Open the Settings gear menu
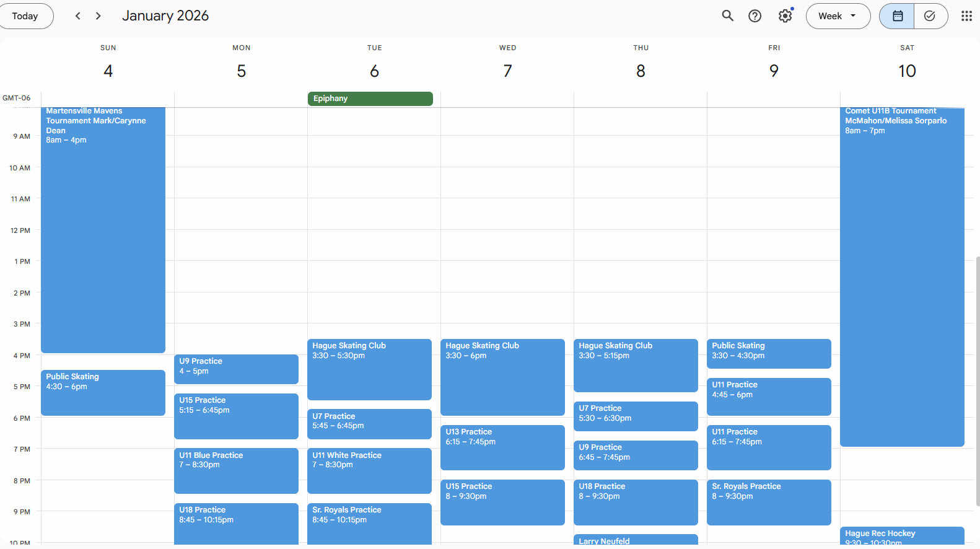Image resolution: width=980 pixels, height=549 pixels. (785, 16)
